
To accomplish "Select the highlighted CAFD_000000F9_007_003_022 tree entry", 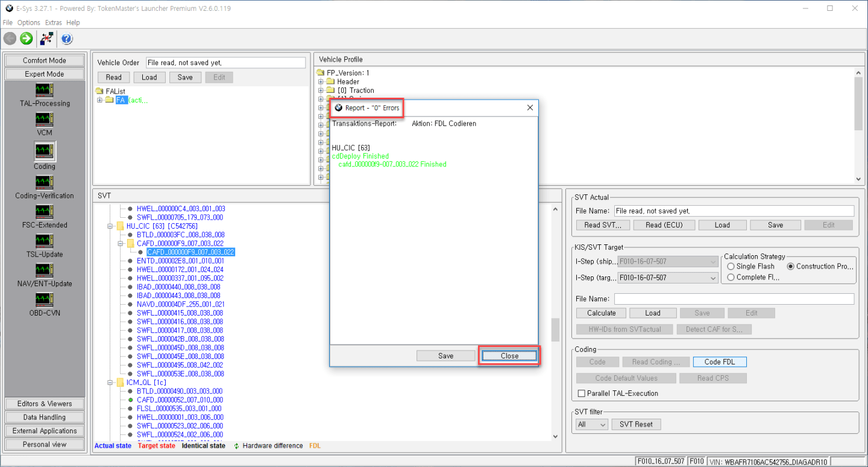I will (x=190, y=252).
